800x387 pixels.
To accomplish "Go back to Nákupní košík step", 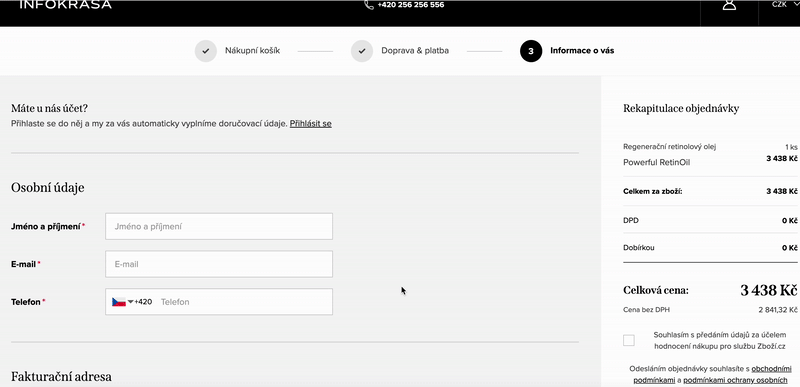I will tap(253, 51).
